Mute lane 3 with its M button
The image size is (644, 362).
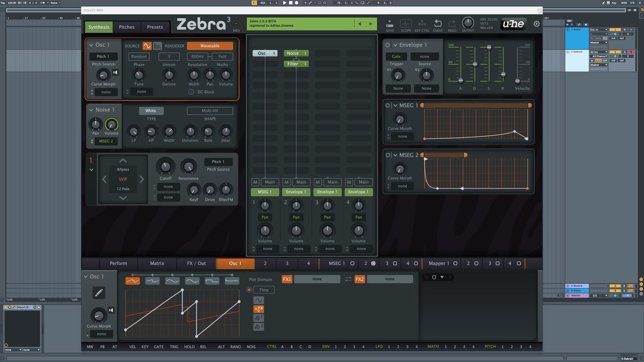(317, 182)
